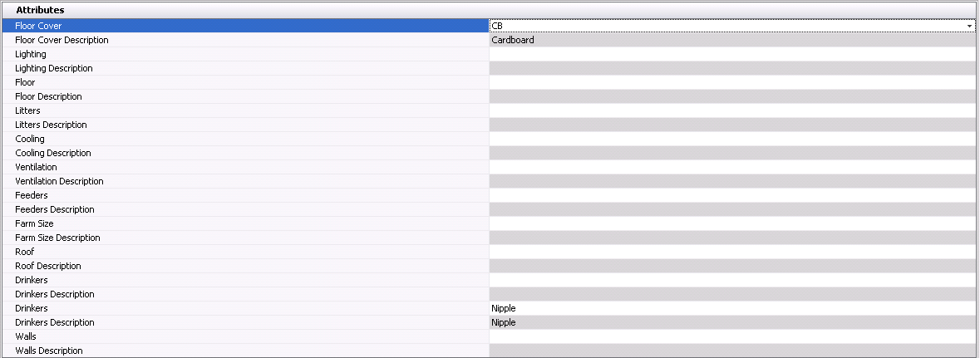
Task: Select the Farm Size Description label
Action: coord(57,238)
